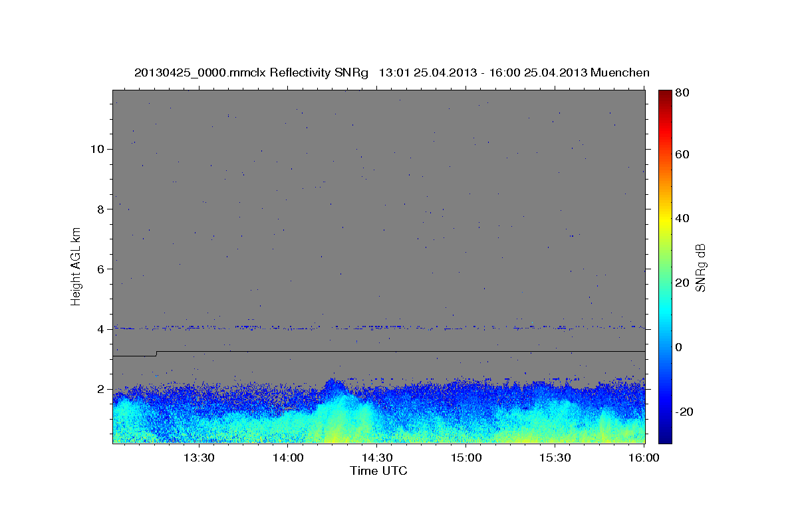Click the 15:00 time tick label
Screen dimensions: 798x532
click(466, 458)
